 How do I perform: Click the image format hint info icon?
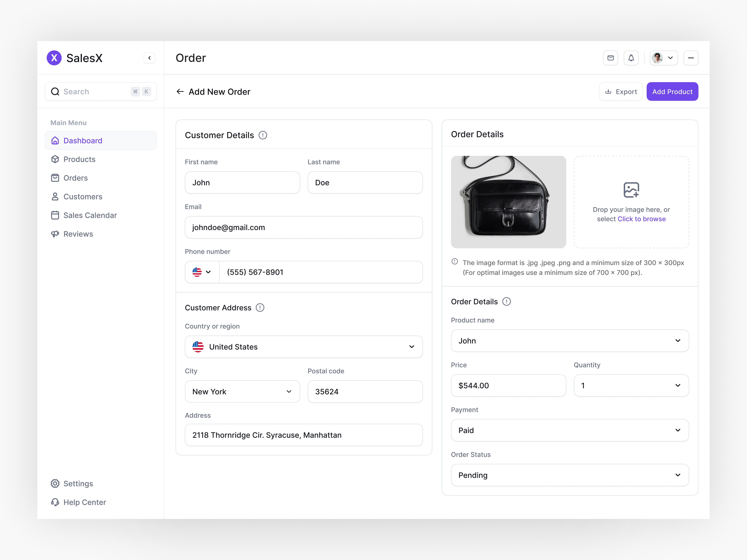click(455, 262)
